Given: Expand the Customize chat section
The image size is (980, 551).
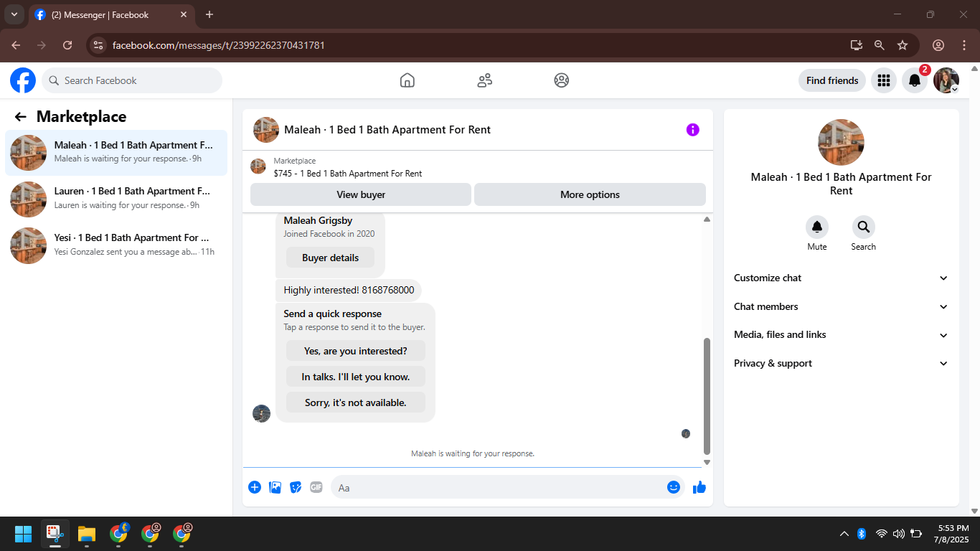Looking at the screenshot, I should pos(842,278).
